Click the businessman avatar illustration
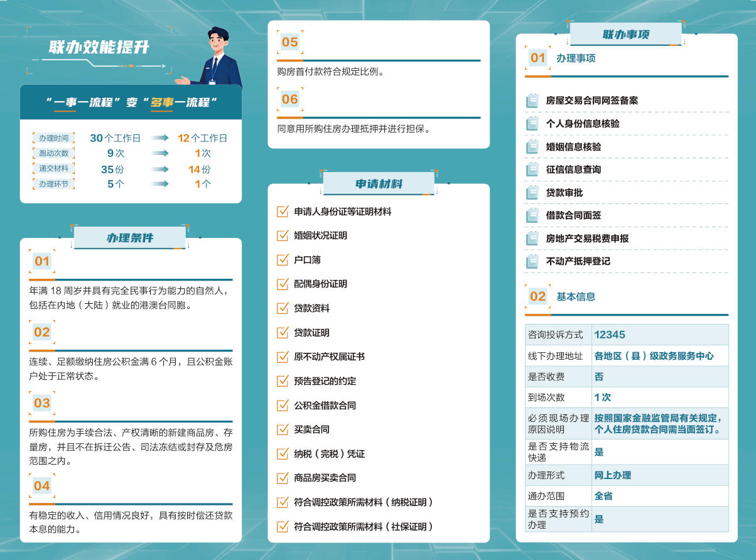 pyautogui.click(x=212, y=57)
